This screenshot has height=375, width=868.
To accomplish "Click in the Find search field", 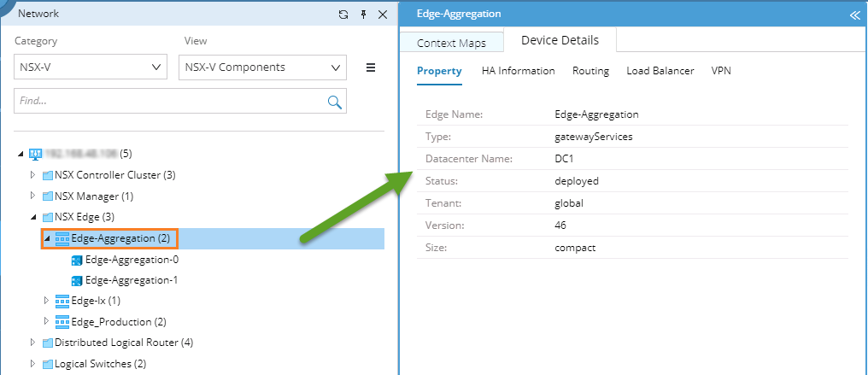I will tap(167, 101).
